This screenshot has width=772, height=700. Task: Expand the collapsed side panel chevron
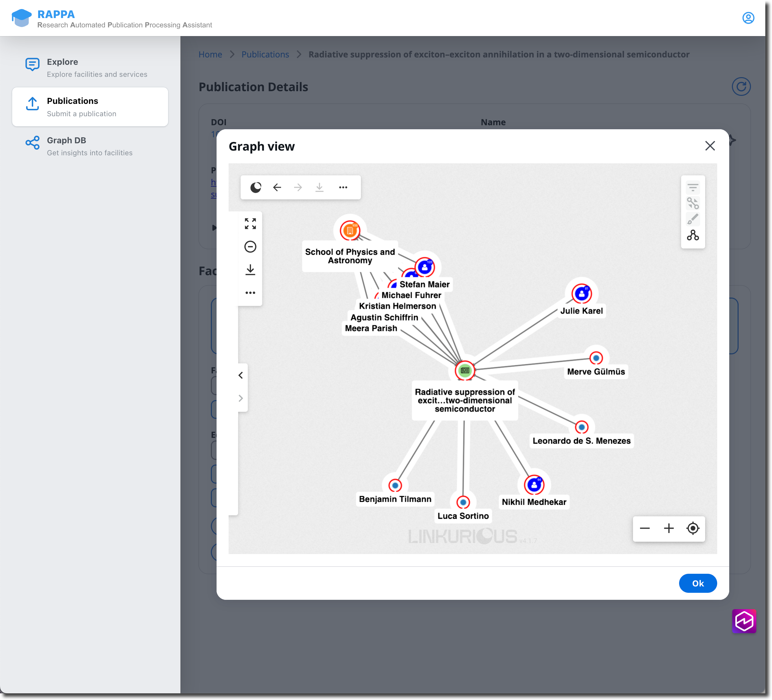[x=241, y=398]
